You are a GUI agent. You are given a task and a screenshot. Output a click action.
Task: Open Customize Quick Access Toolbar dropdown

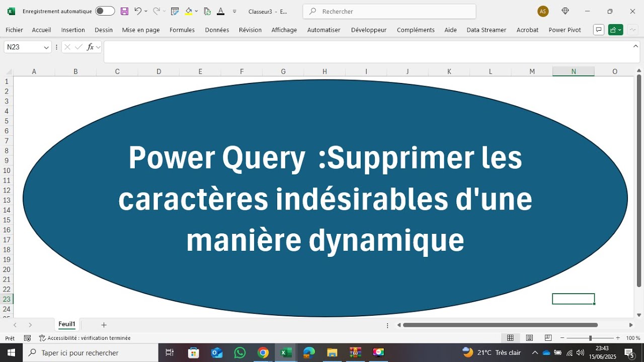(234, 11)
